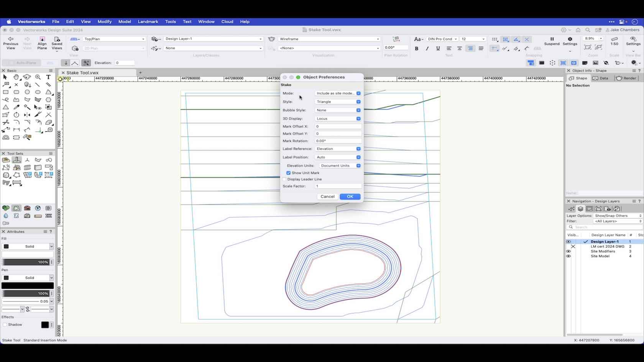Uncheck Show Unit Mark
The width and height of the screenshot is (644, 362).
[288, 173]
